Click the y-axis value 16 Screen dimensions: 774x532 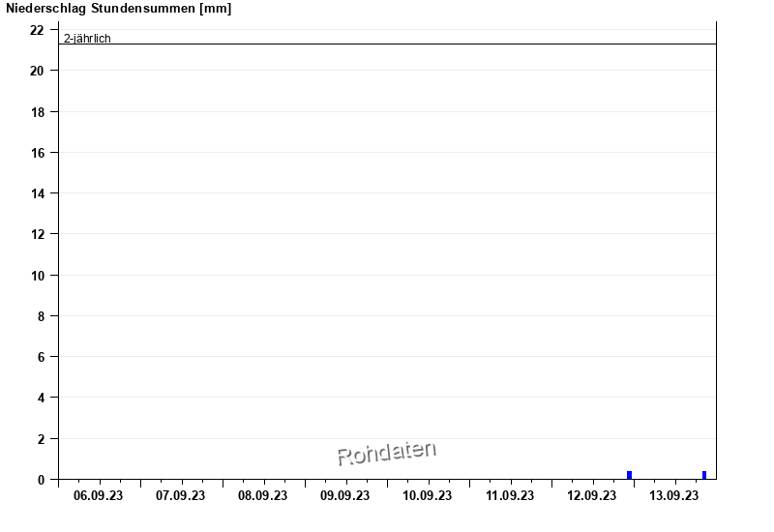point(38,153)
